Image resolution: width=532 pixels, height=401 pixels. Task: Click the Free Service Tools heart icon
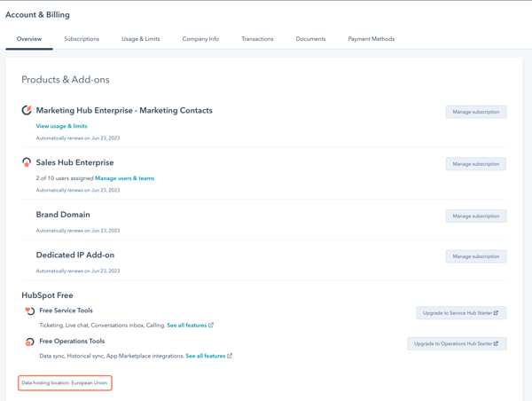pyautogui.click(x=29, y=311)
